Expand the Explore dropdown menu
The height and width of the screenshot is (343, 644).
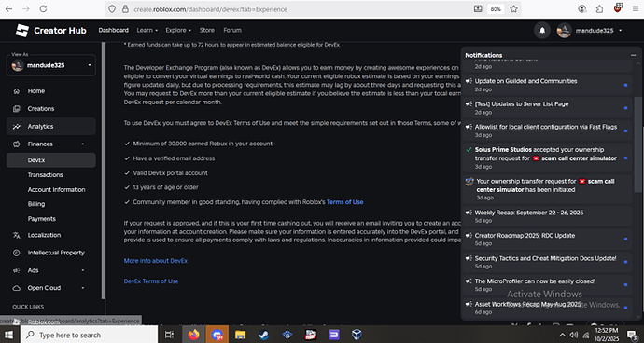[178, 31]
